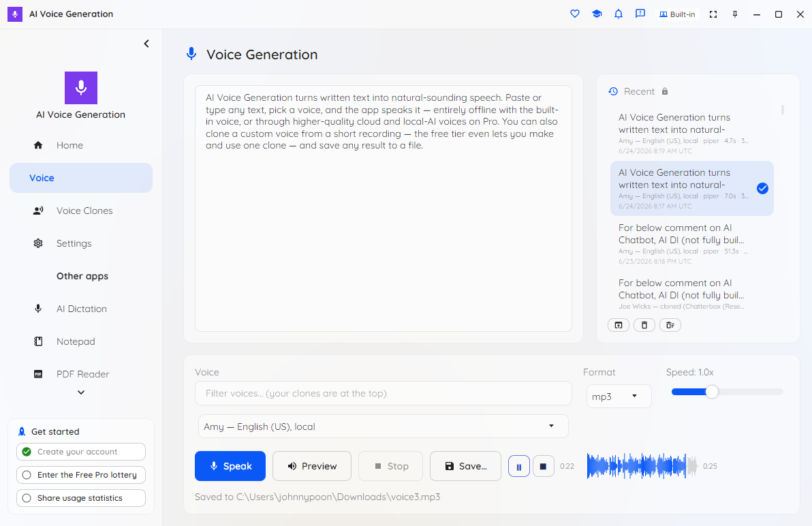Click the Filter voices search field
Viewport: 812px width, 526px height.
(384, 393)
